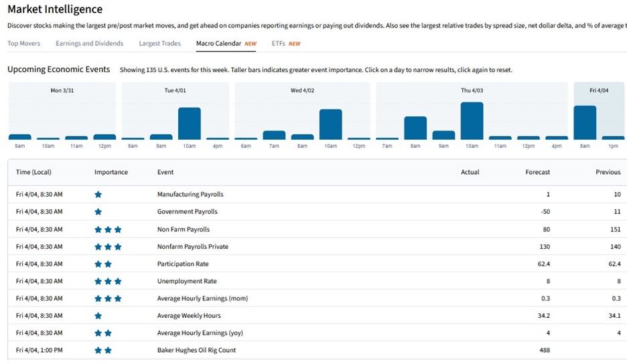Click the Baker Hughes Oil Rig Count stars
This screenshot has height=364, width=627.
103,351
